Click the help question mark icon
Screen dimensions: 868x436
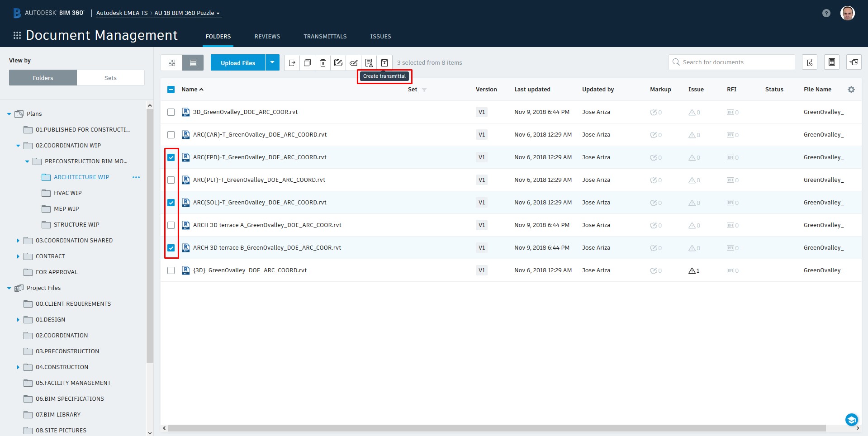tap(826, 13)
